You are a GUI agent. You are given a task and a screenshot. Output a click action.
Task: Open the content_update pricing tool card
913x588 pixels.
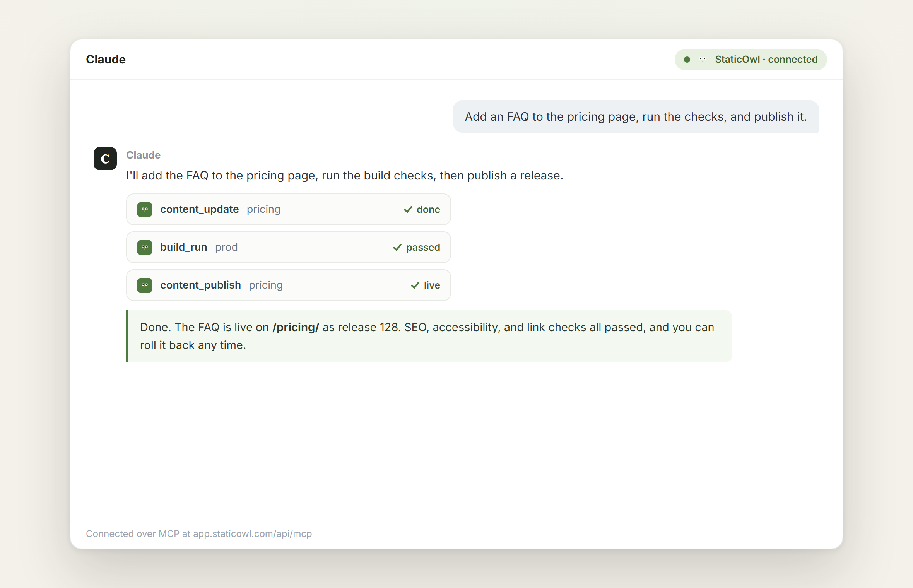[x=289, y=209]
